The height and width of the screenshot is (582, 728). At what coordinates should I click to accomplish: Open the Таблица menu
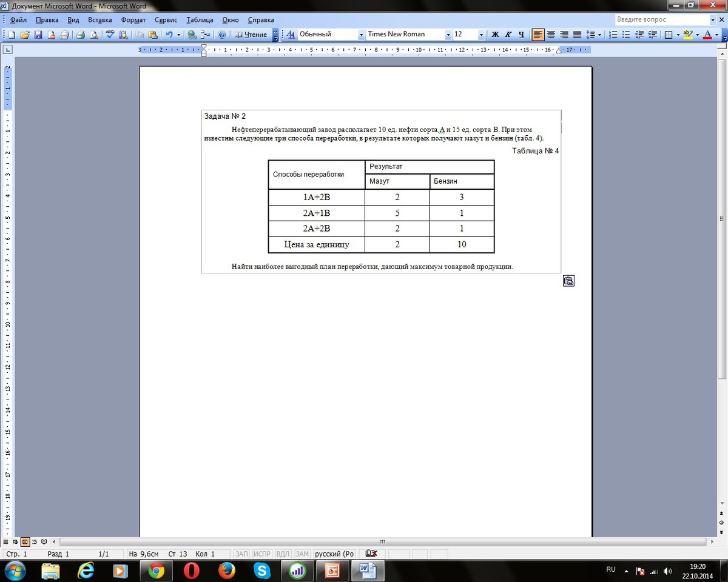200,19
